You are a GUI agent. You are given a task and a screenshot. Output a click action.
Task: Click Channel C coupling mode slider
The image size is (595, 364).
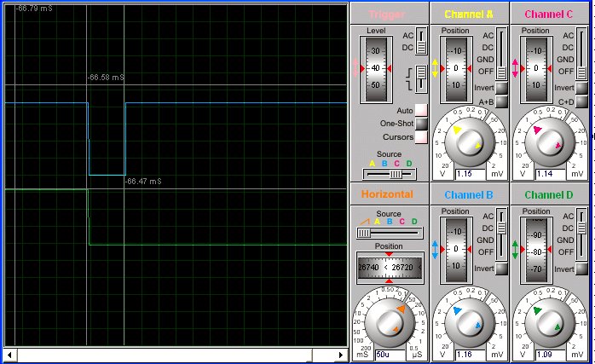point(581,54)
